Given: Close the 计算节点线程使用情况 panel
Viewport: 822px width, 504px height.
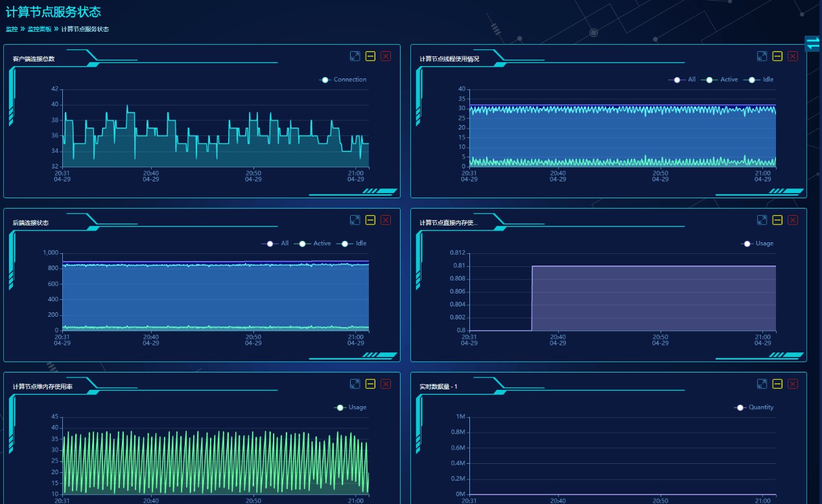Looking at the screenshot, I should tap(793, 56).
